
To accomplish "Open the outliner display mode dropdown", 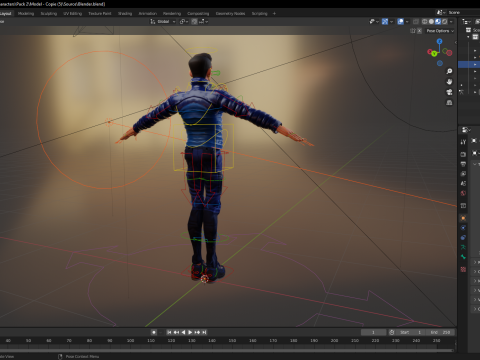I will coord(466,22).
